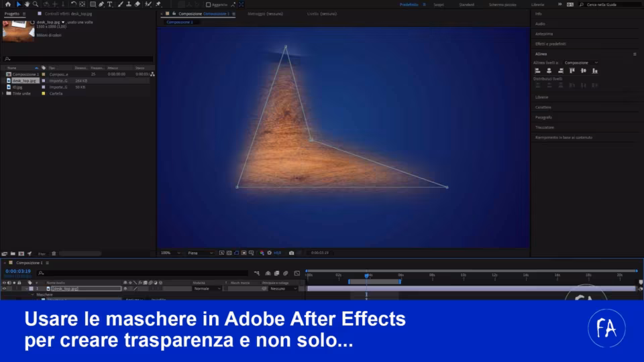This screenshot has width=644, height=362.
Task: Align layers to left edge
Action: pyautogui.click(x=537, y=71)
